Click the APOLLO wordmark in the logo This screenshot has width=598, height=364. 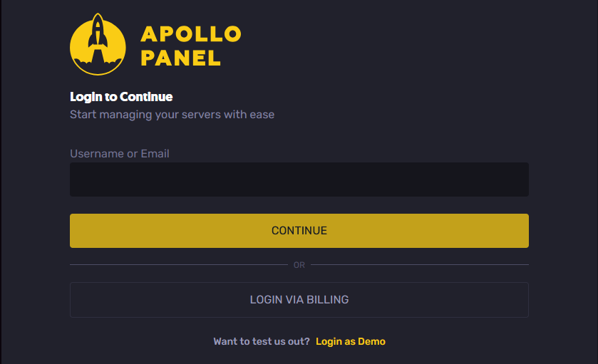(x=191, y=34)
